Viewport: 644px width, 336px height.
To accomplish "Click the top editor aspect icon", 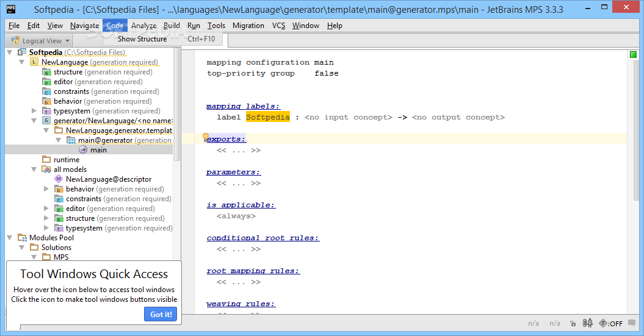I will (46, 82).
